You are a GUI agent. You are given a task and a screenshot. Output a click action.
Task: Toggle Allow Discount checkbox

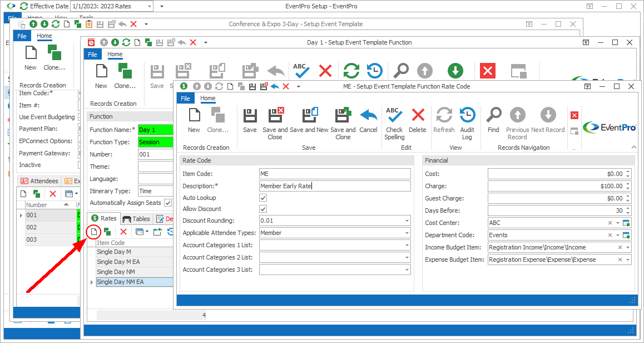pyautogui.click(x=263, y=209)
